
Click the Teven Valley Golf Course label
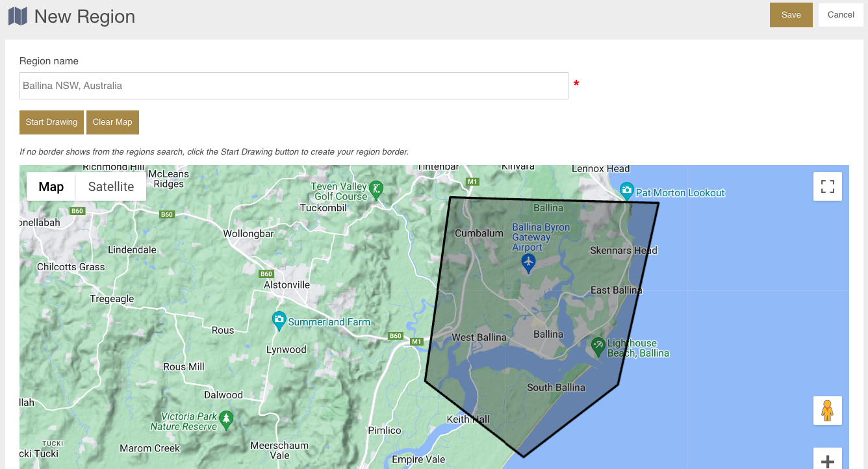click(x=339, y=191)
